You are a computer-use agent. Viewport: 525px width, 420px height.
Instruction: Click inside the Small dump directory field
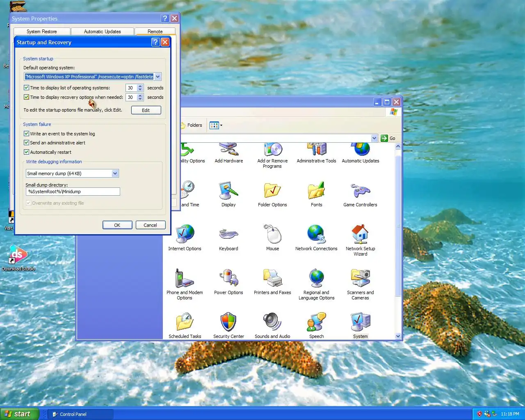pyautogui.click(x=73, y=192)
